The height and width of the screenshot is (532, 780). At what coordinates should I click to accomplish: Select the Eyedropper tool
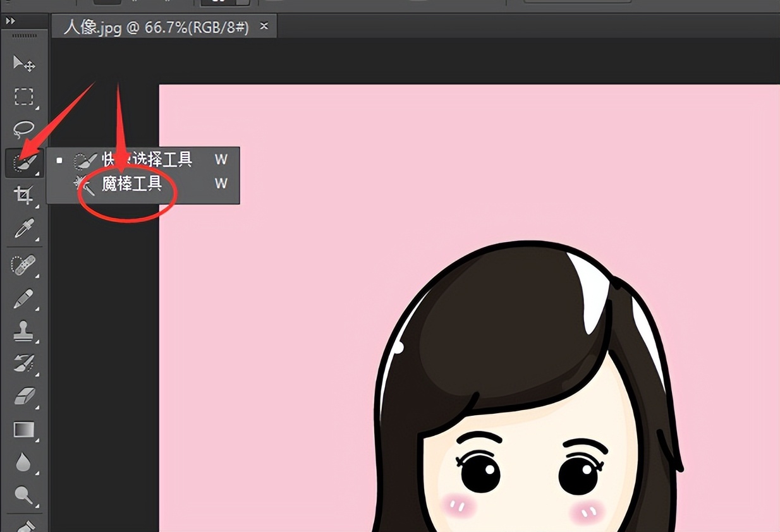24,228
